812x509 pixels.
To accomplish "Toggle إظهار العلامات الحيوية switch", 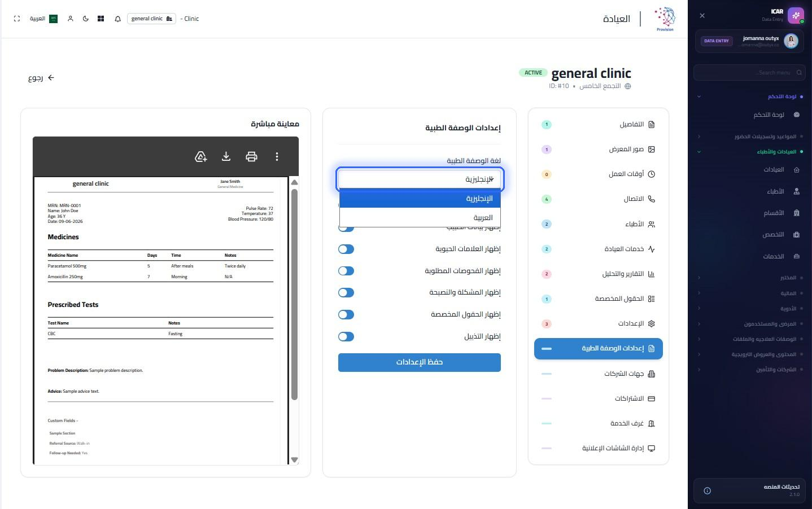I will (x=346, y=249).
